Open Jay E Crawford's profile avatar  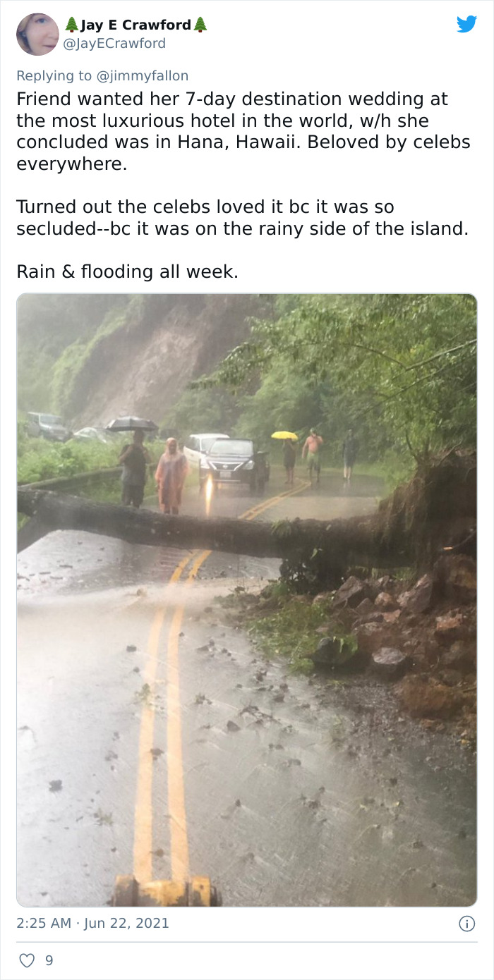37,34
